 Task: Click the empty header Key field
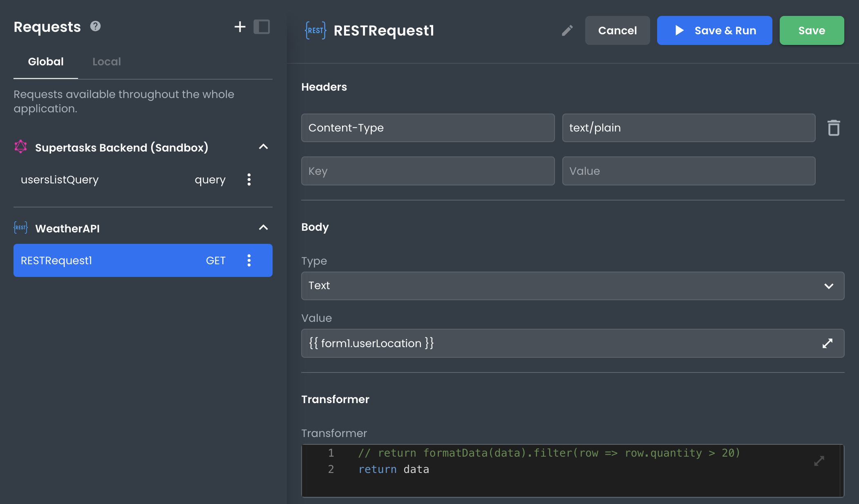coord(427,171)
